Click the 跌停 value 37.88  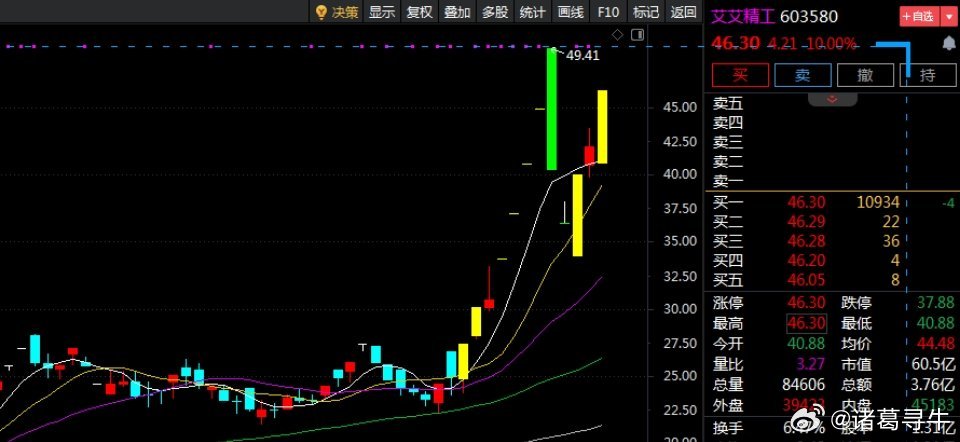(x=936, y=302)
